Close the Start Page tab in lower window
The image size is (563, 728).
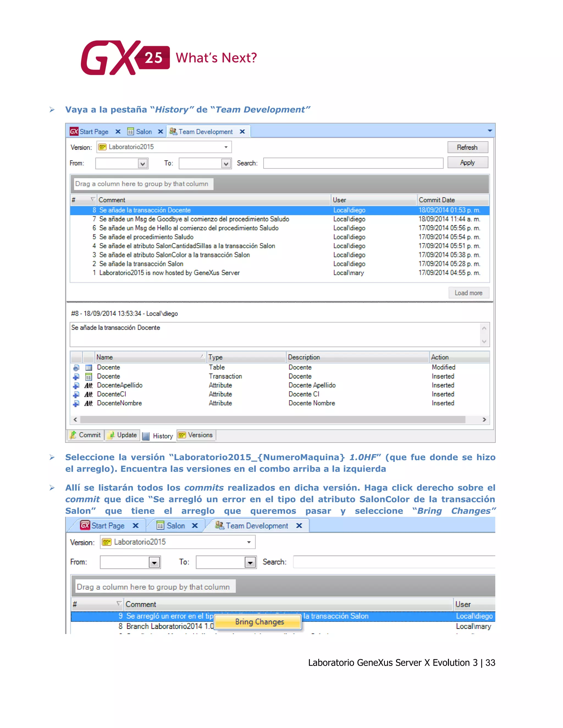136,526
